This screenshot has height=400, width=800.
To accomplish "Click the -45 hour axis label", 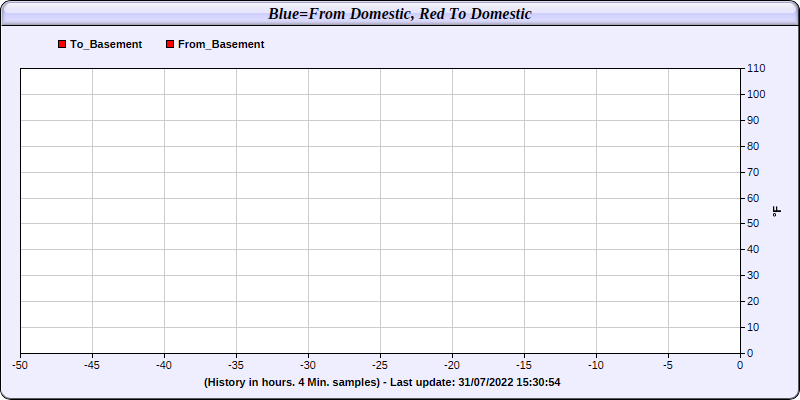I will click(x=92, y=365).
